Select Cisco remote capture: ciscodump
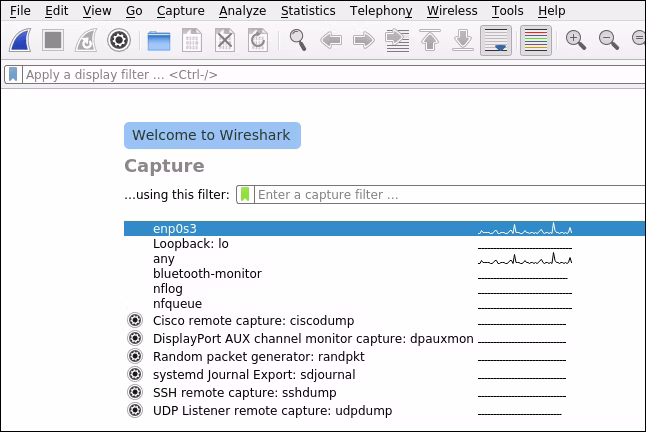This screenshot has width=646, height=432. coord(385,320)
